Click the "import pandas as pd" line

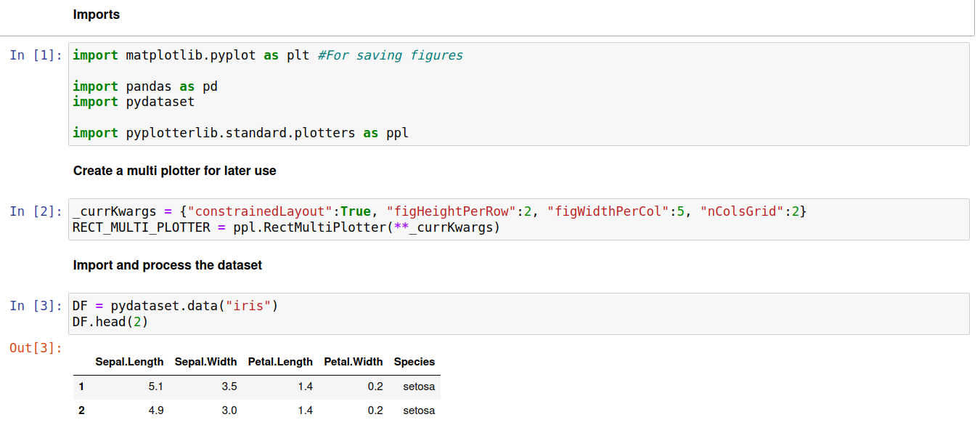(x=145, y=86)
